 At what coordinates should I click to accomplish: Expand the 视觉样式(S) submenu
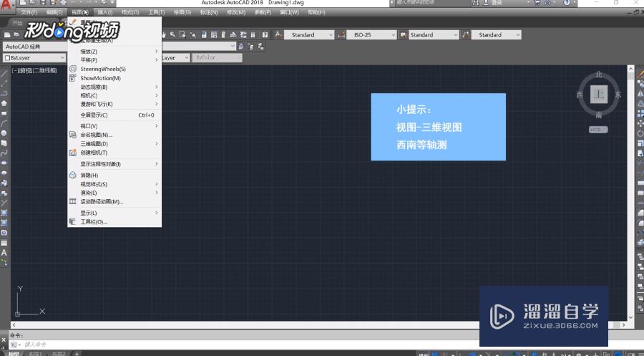pyautogui.click(x=114, y=184)
